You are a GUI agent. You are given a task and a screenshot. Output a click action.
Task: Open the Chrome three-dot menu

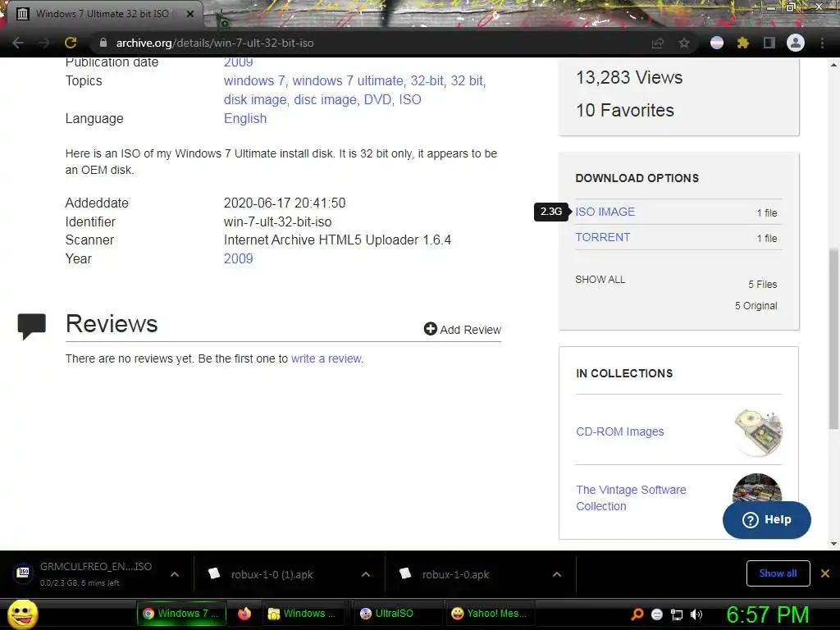(x=822, y=43)
